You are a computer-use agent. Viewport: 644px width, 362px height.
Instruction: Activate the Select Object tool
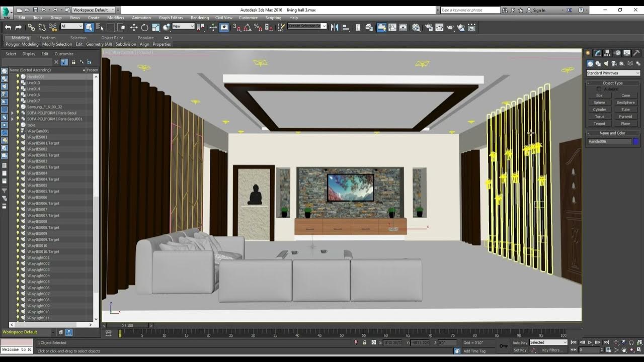coord(89,28)
